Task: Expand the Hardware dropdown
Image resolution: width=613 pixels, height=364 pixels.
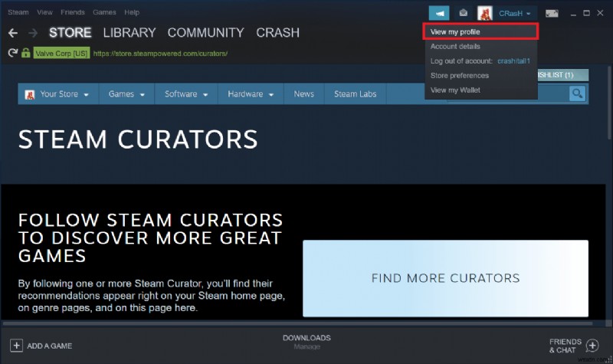Action: pos(251,93)
